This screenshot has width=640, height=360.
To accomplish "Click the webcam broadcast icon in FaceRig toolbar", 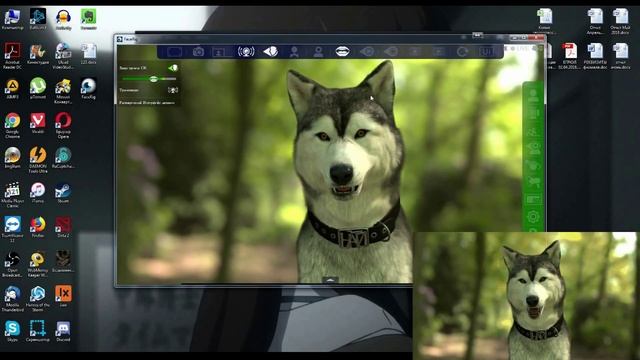I will [x=246, y=51].
